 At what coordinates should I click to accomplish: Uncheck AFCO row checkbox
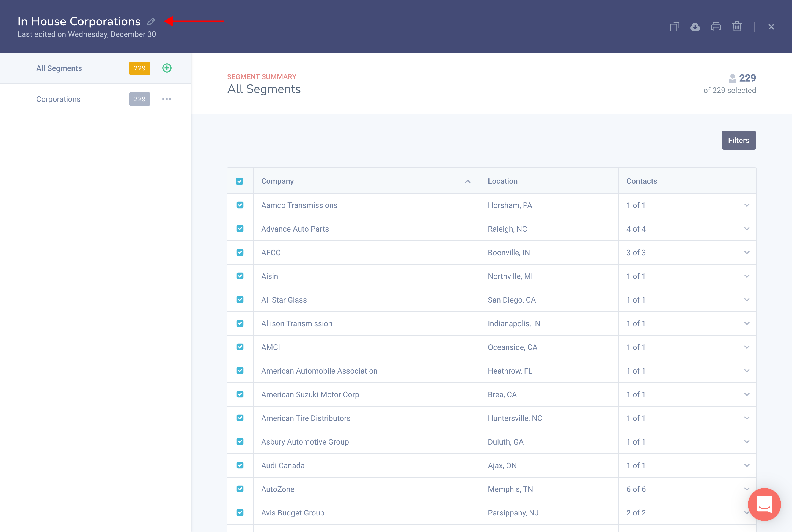pos(240,253)
